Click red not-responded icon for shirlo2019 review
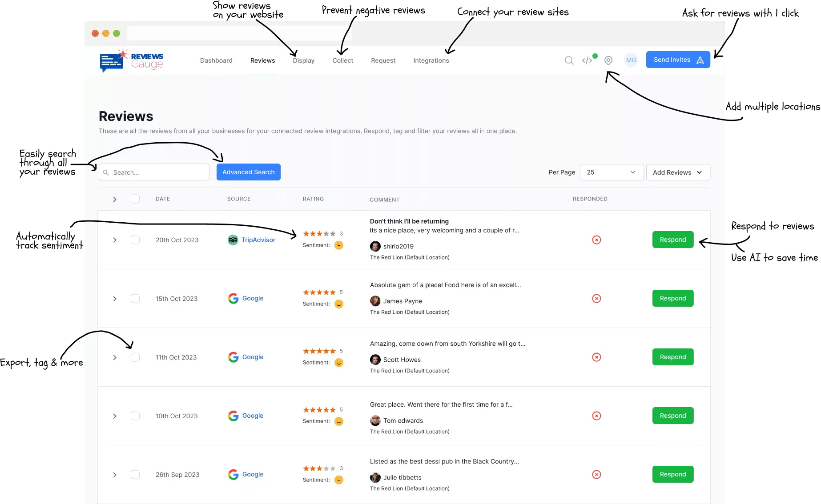Viewport: 821px width, 504px height. [596, 240]
